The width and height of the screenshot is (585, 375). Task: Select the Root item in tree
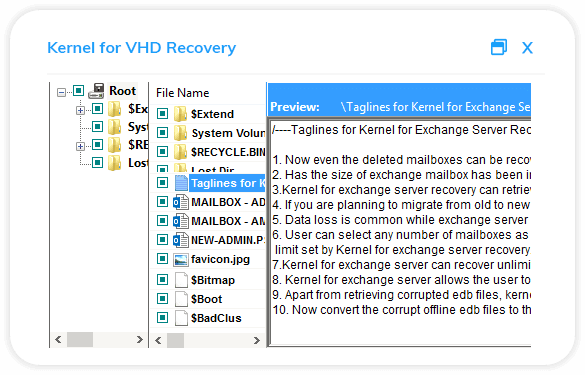tap(122, 91)
